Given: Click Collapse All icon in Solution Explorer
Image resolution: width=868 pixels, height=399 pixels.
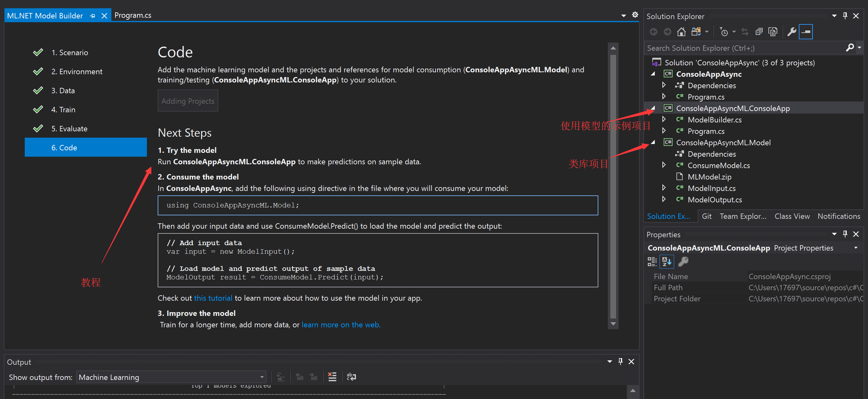Looking at the screenshot, I should (759, 32).
